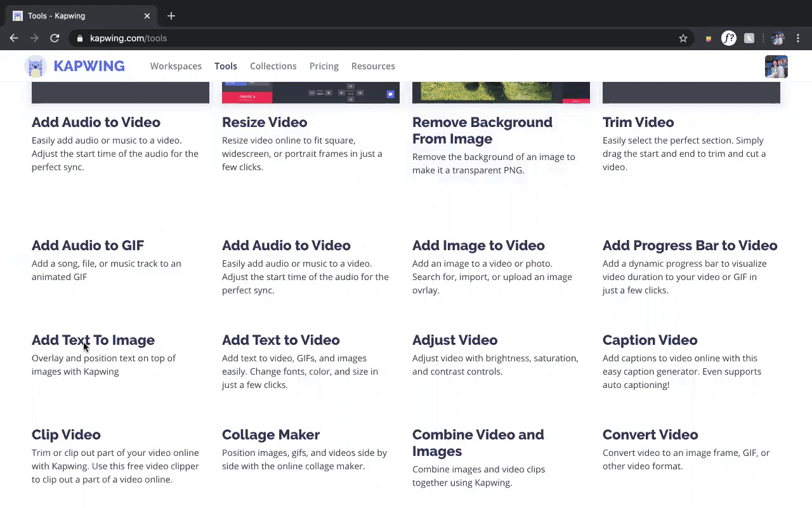Select Tools in the navigation bar
The height and width of the screenshot is (508, 812).
point(226,66)
